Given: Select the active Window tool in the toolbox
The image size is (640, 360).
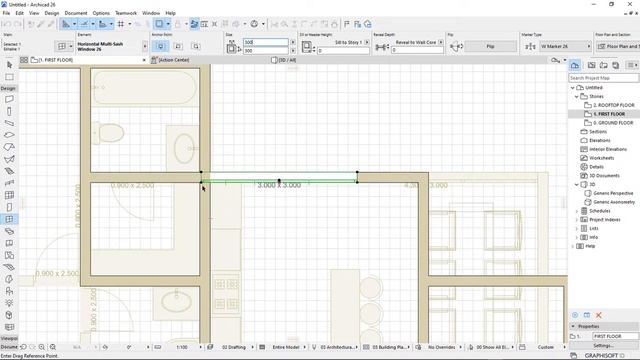Looking at the screenshot, I should point(9,219).
